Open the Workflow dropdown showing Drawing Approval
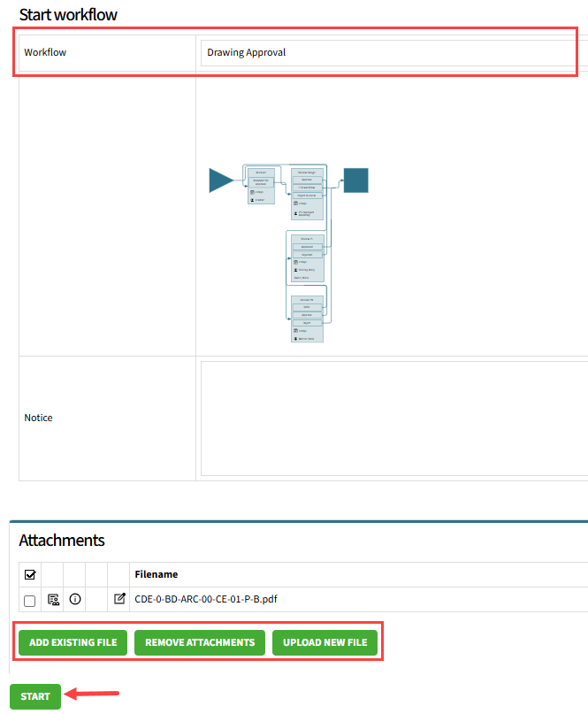 click(393, 52)
